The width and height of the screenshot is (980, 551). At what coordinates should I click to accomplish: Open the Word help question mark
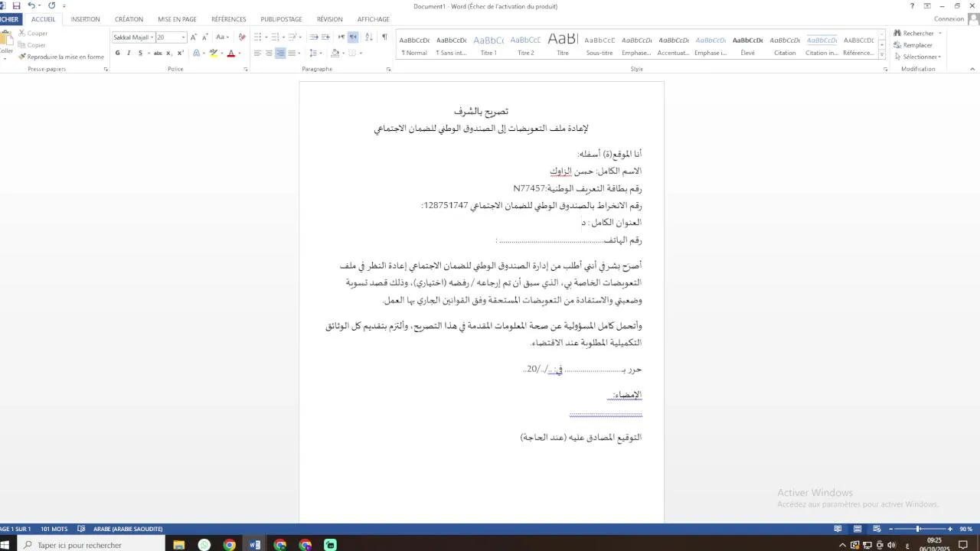912,6
